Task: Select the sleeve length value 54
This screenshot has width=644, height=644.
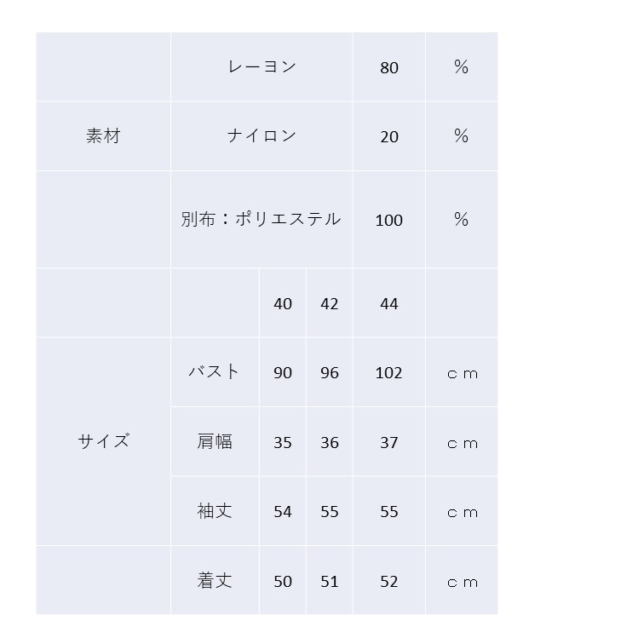Action: pos(283,512)
